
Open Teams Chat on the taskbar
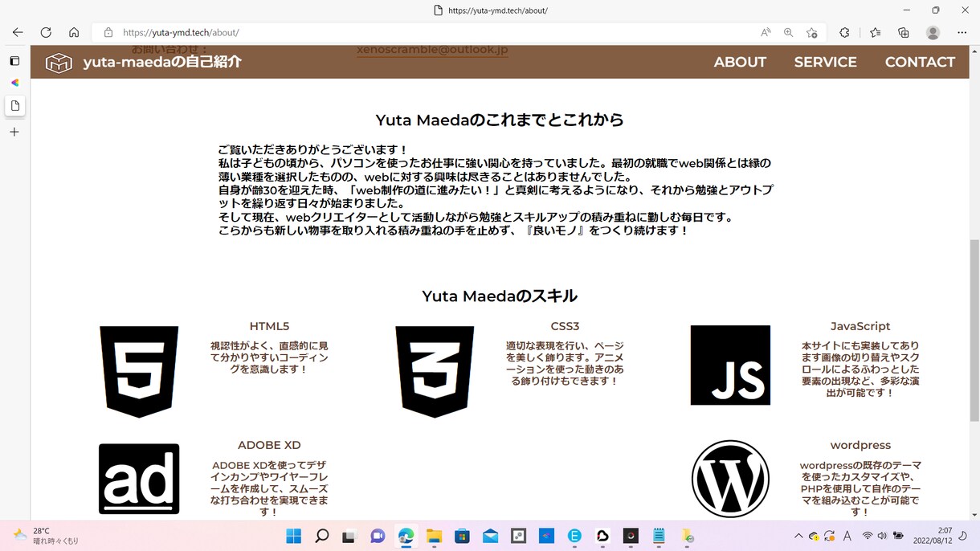(x=378, y=536)
